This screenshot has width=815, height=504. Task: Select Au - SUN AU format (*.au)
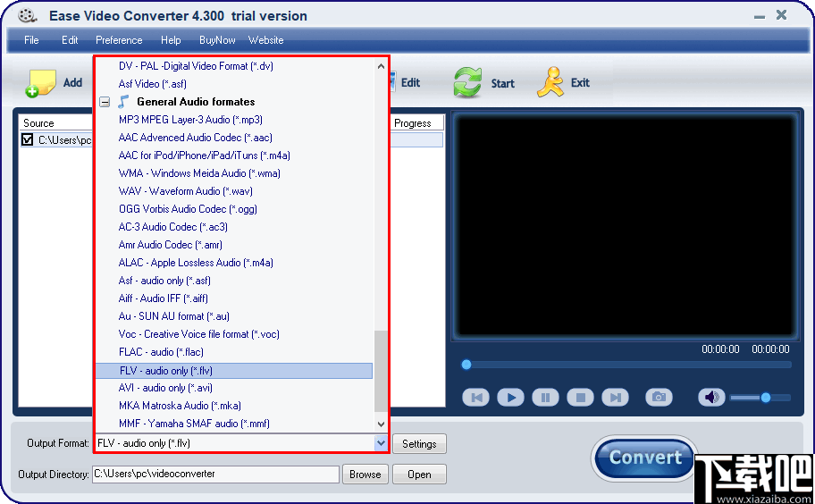click(x=173, y=316)
